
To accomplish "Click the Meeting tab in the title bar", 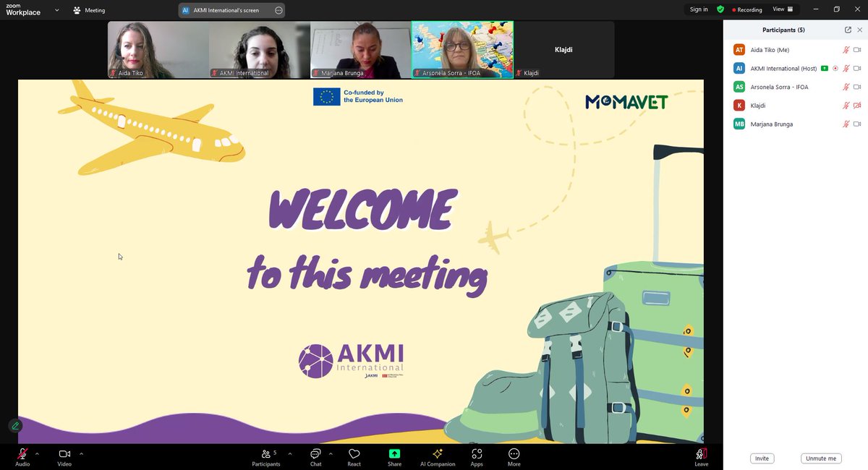I will pyautogui.click(x=89, y=10).
